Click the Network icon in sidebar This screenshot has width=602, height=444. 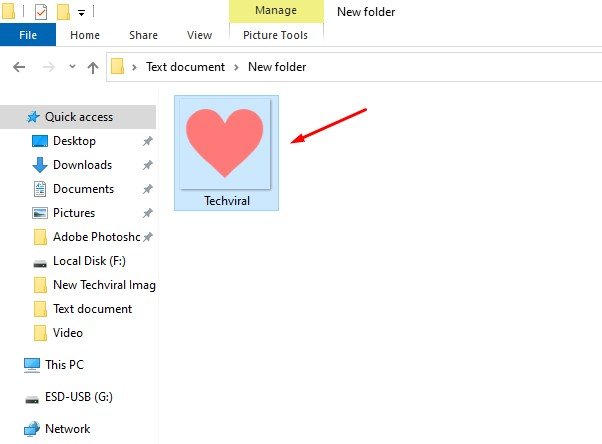(x=32, y=429)
